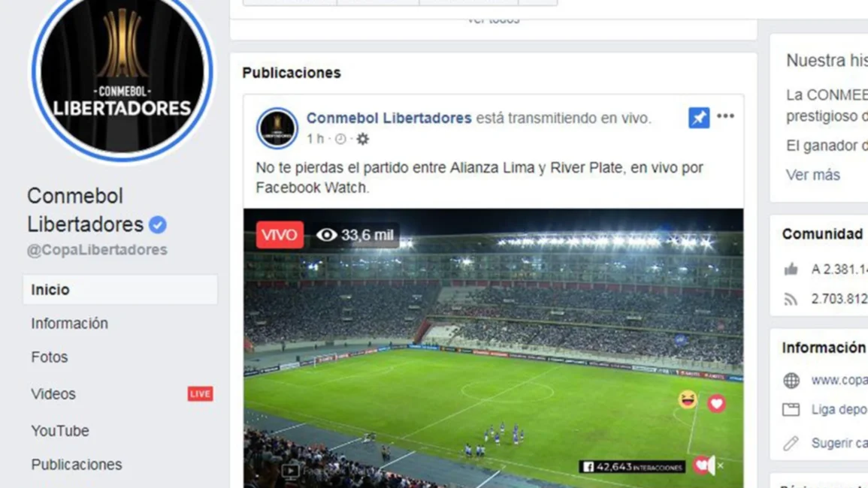Click the pencil Sugerir cambios icon

click(x=791, y=443)
